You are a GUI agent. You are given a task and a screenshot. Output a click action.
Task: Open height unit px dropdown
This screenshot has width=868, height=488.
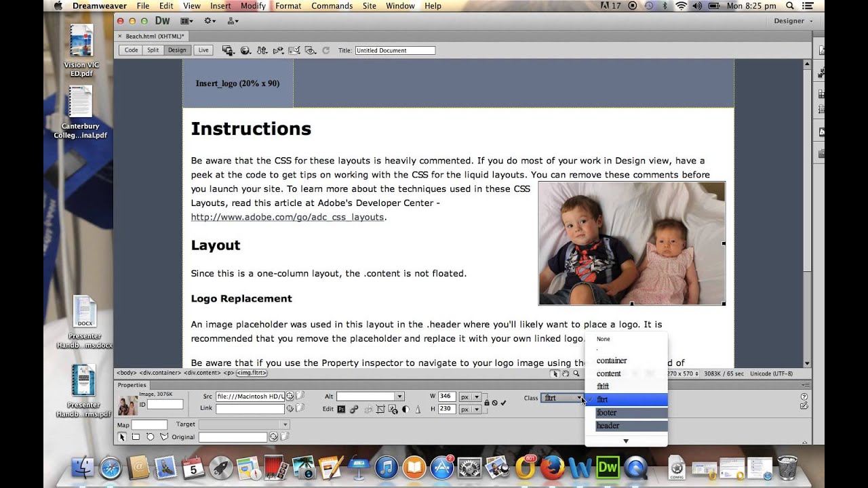470,409
